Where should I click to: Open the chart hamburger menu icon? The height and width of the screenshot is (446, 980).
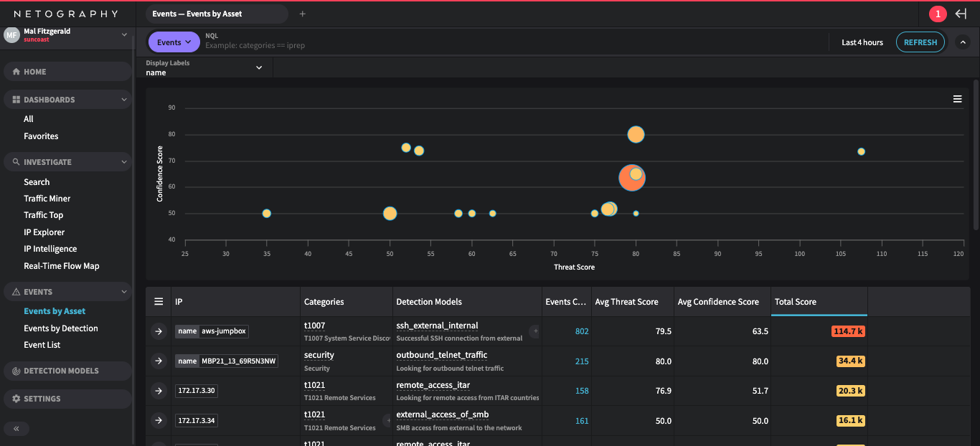pos(957,99)
